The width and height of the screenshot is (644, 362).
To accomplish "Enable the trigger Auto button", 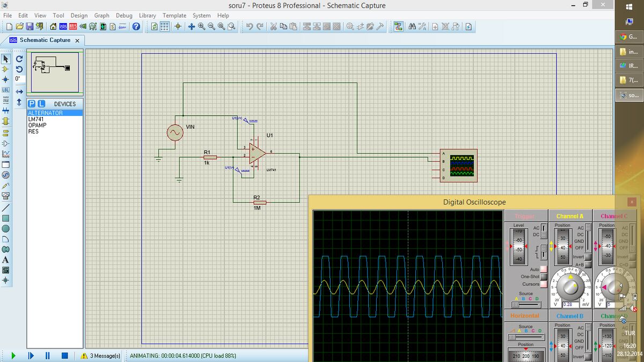I will tap(544, 269).
